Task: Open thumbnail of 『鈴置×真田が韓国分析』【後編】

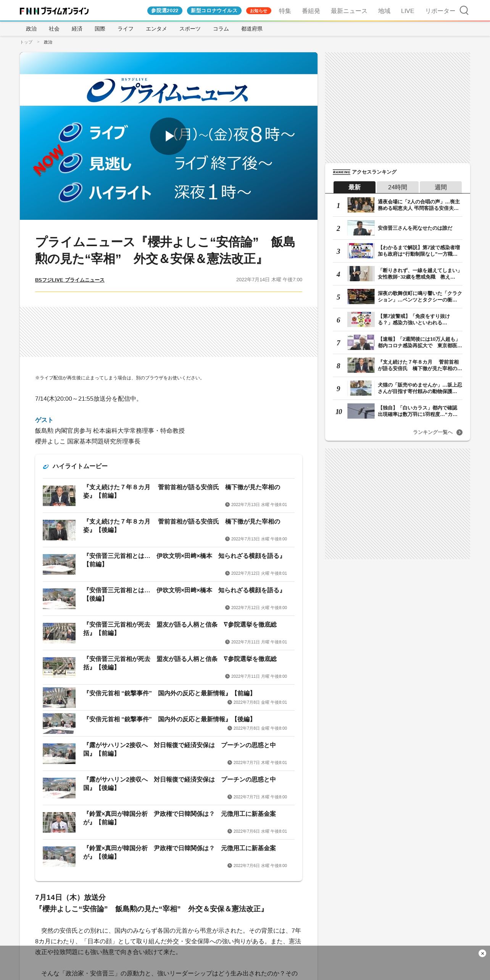Action: pos(59,857)
